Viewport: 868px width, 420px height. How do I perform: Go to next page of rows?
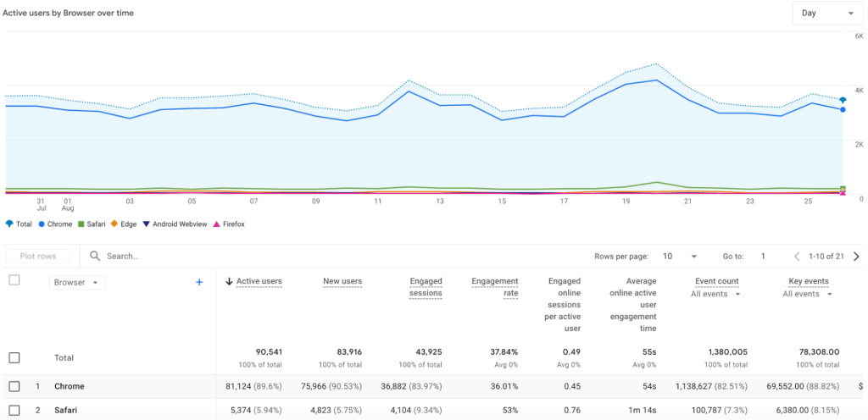[x=856, y=257]
